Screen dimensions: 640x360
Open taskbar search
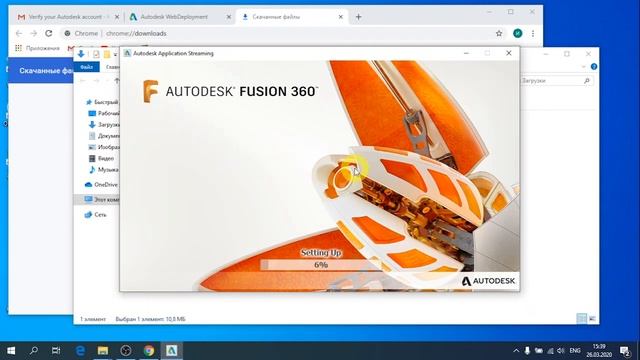click(33, 350)
